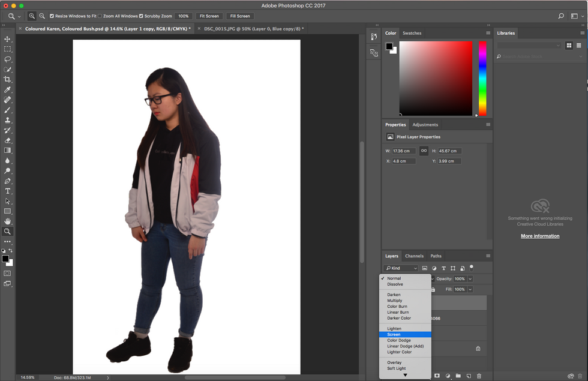Click the Zoom In mode icon
588x381 pixels.
pyautogui.click(x=32, y=16)
